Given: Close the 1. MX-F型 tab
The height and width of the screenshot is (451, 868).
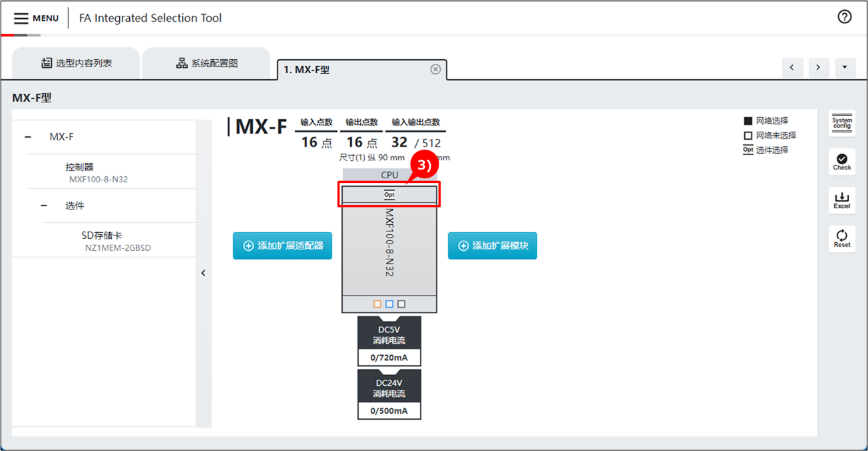Looking at the screenshot, I should tap(435, 69).
